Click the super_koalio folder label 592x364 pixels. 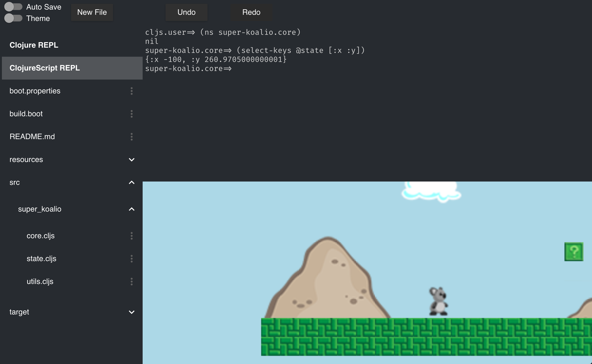40,209
